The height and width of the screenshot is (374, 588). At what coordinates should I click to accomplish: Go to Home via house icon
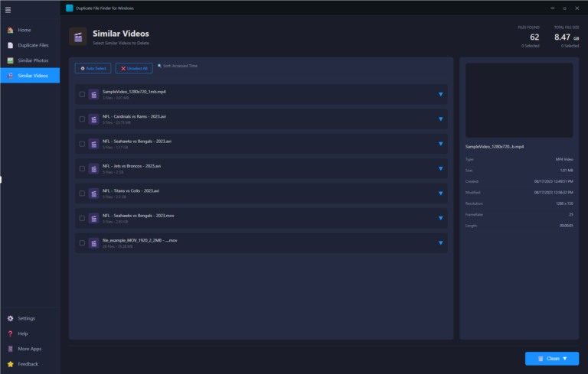[x=11, y=30]
